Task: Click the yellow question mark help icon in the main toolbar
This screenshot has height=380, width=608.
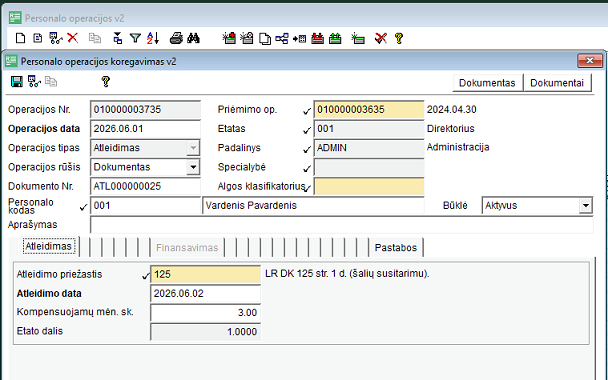Action: tap(399, 38)
